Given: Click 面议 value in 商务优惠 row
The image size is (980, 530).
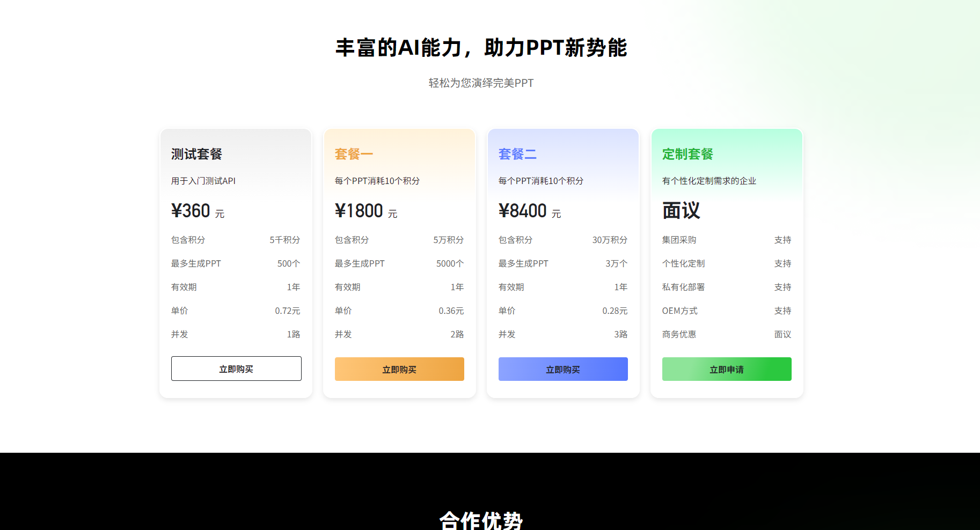Looking at the screenshot, I should coord(783,334).
